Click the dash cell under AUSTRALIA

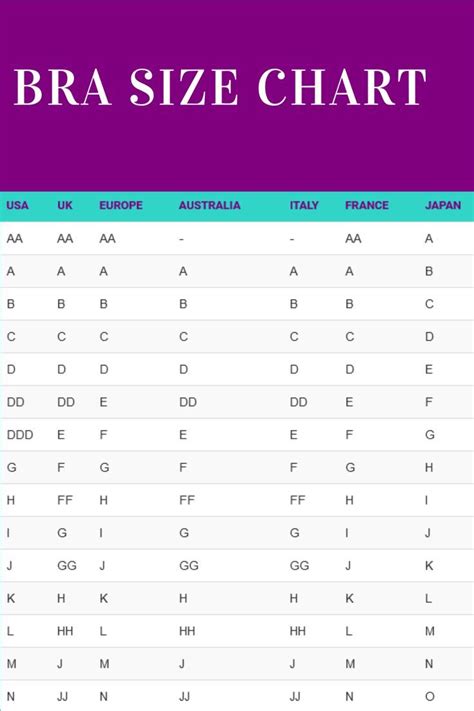(181, 239)
